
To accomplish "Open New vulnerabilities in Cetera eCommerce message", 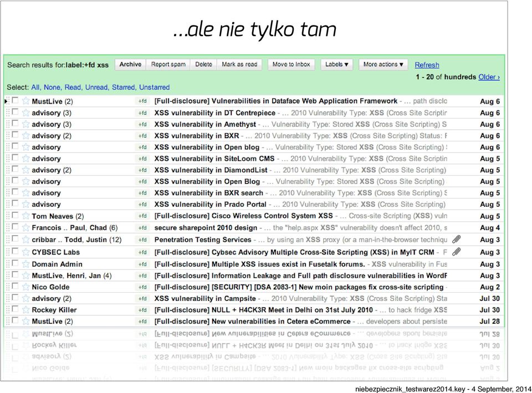I will [x=253, y=321].
